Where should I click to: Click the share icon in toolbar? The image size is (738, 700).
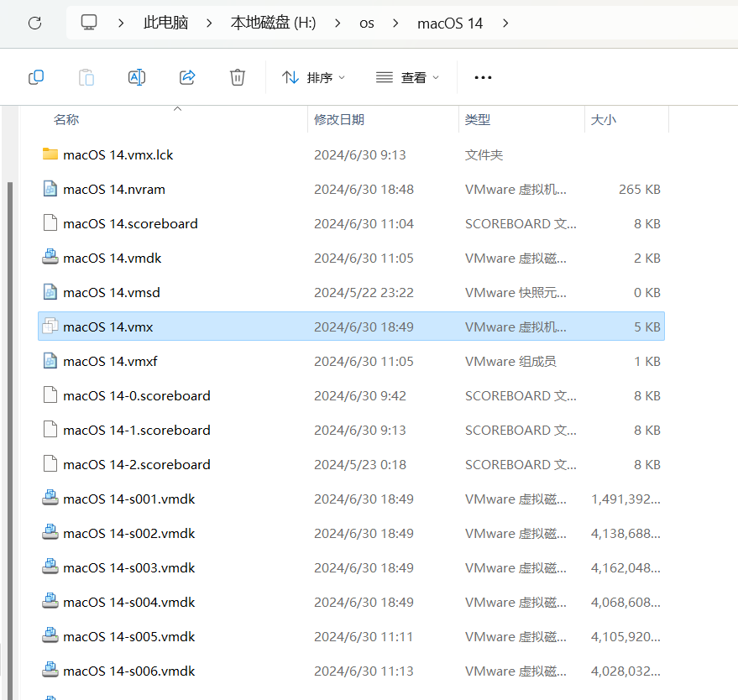[187, 77]
